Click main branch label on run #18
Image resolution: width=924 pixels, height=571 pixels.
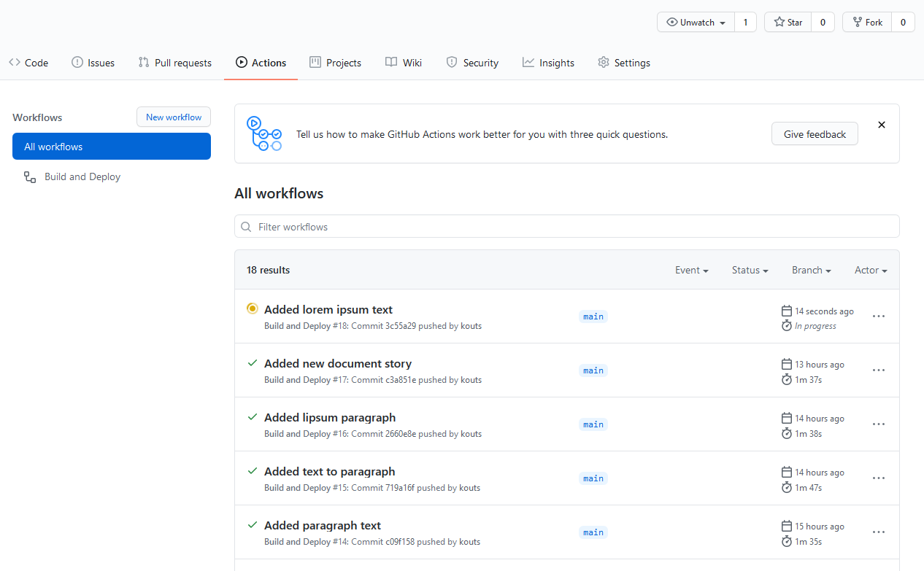tap(593, 316)
